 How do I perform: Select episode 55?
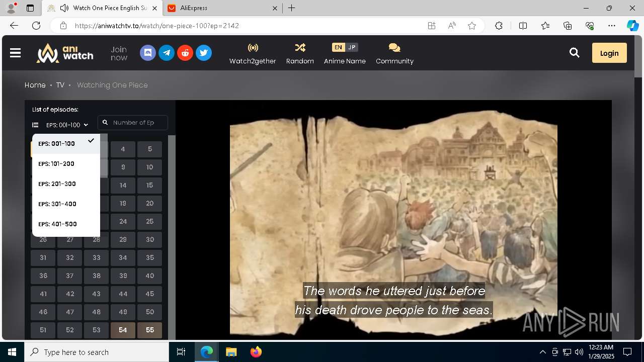click(149, 330)
